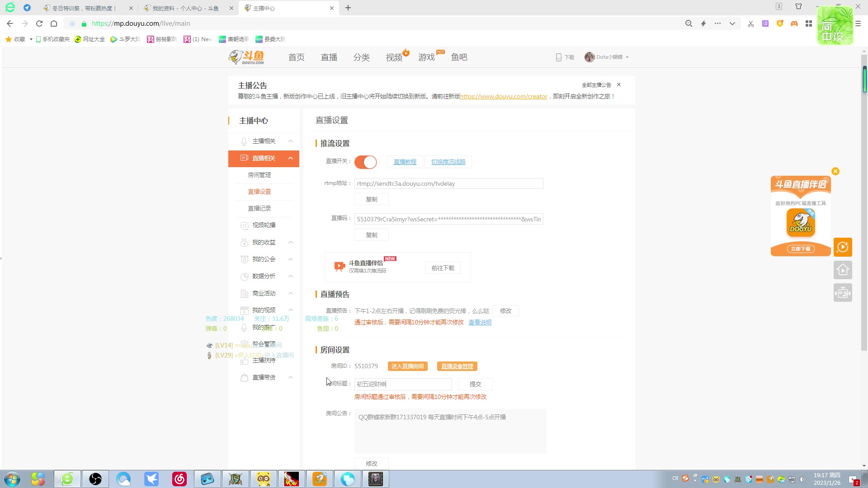Viewport: 868px width, 488px height.
Task: Click 立即下载 on the floating ad
Action: tap(801, 249)
